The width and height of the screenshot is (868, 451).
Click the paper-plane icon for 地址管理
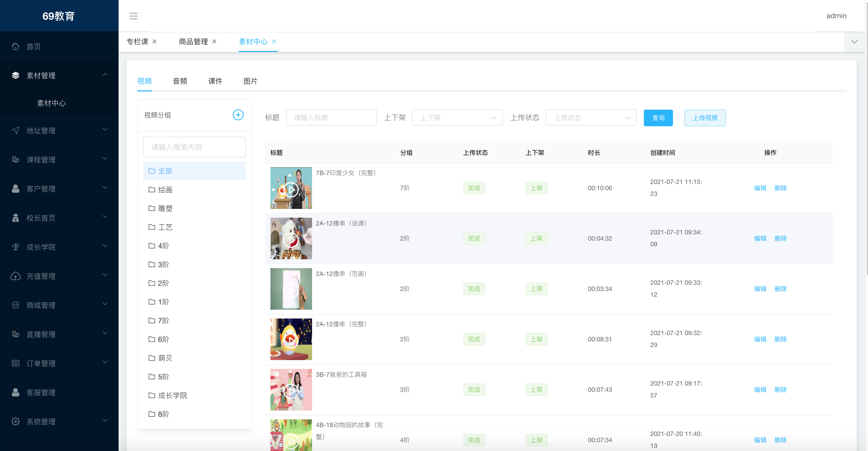pos(16,130)
